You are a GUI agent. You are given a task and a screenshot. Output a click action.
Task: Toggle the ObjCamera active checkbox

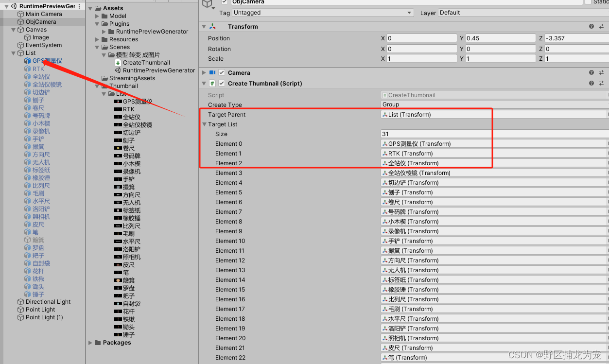tap(225, 2)
